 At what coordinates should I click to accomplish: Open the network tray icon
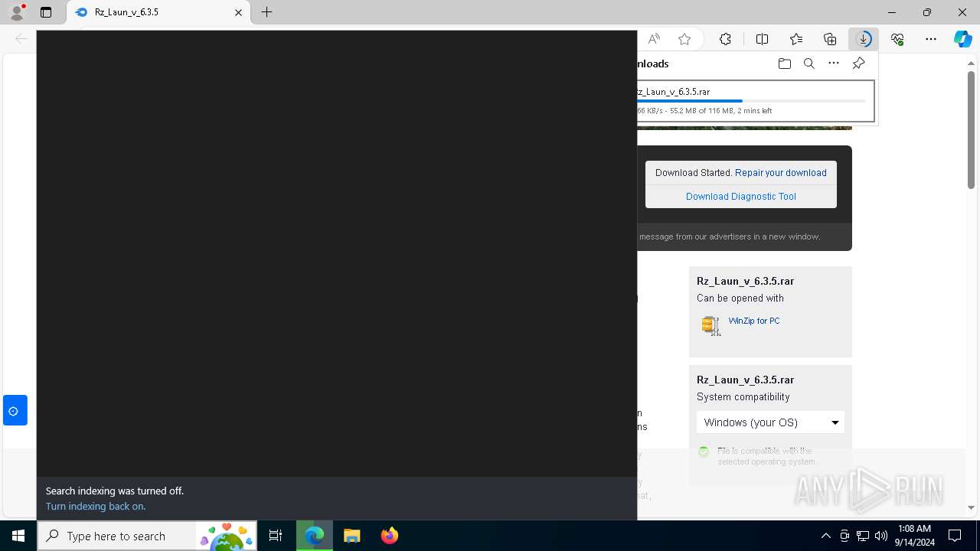(863, 536)
